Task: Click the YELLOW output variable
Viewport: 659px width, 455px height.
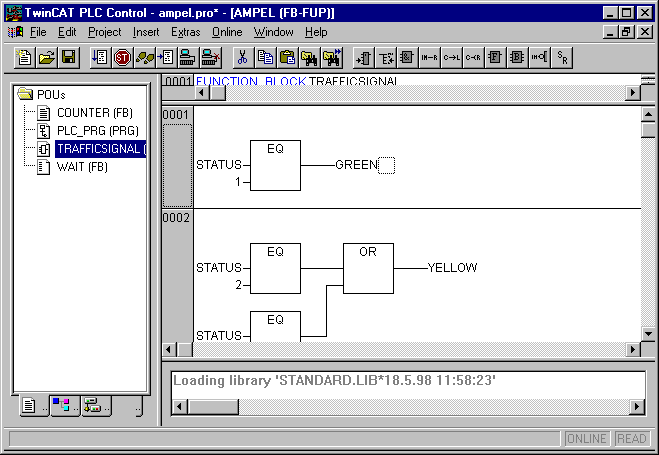Action: 452,268
